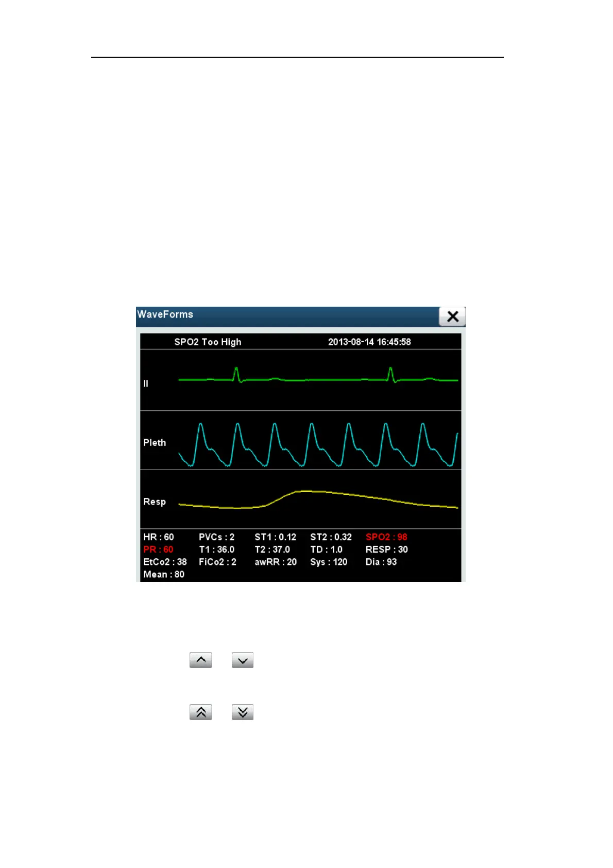Click the 'Dia : 93' value

point(381,562)
